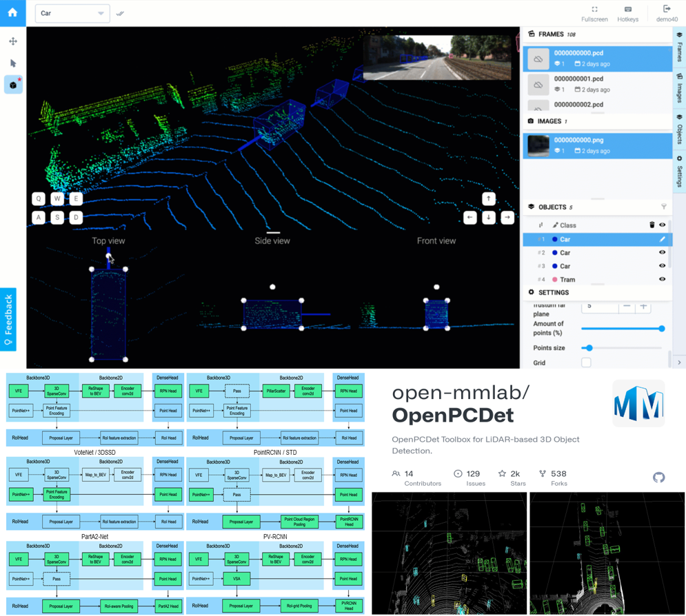Toggle visibility of object #2 Car
The width and height of the screenshot is (686, 616).
pos(663,252)
